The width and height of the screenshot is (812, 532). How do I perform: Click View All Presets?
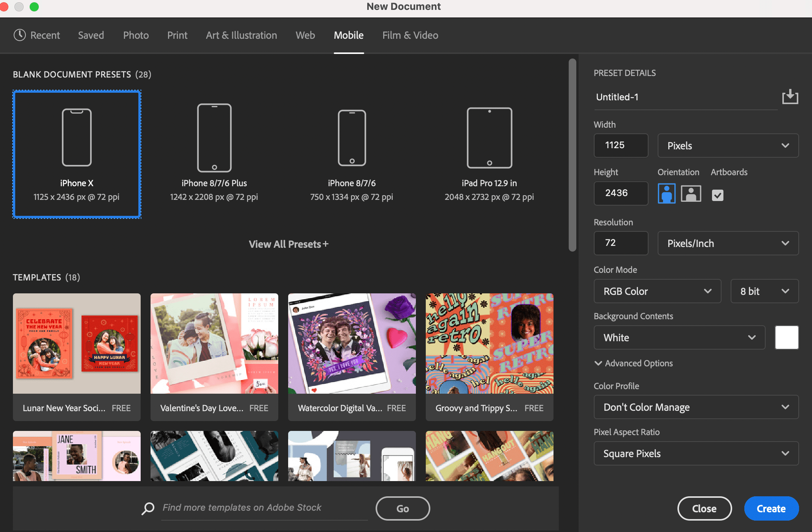click(x=289, y=244)
